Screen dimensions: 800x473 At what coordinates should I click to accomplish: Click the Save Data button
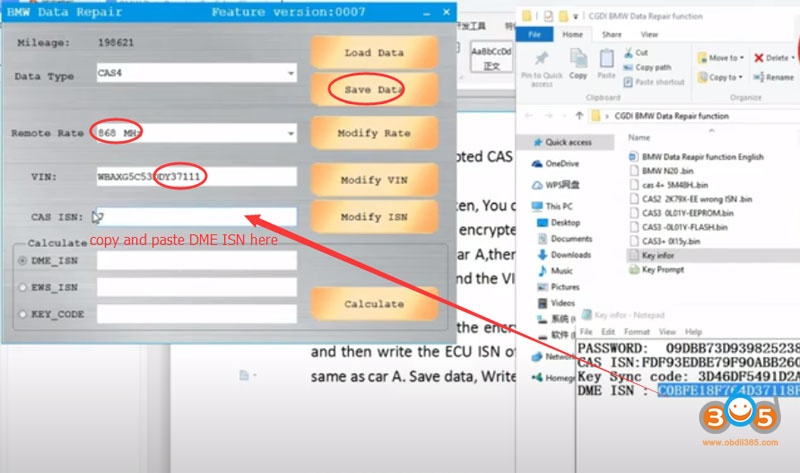(x=374, y=90)
